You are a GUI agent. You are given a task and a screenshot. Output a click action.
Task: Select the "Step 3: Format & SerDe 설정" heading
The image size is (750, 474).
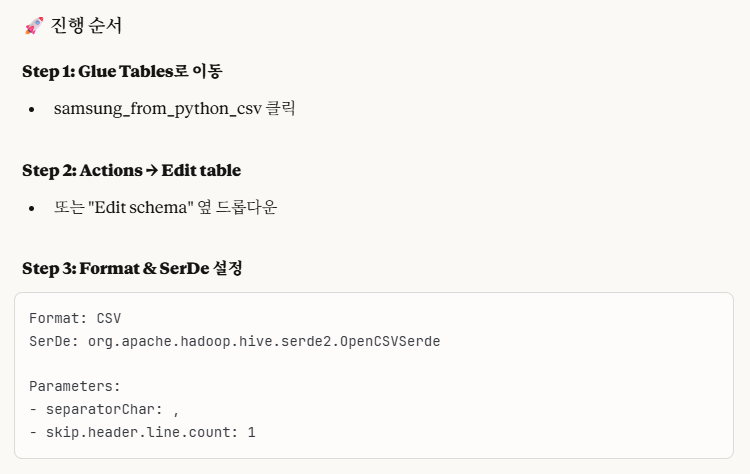pyautogui.click(x=132, y=268)
